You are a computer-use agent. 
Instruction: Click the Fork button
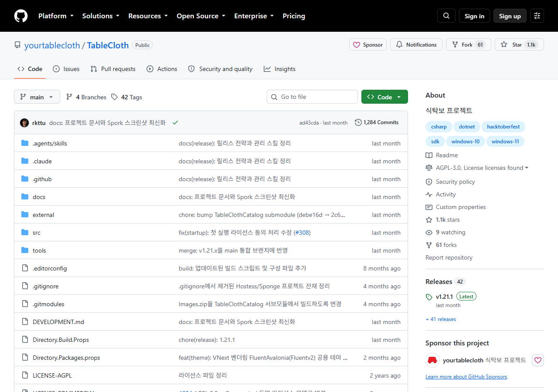tap(469, 44)
